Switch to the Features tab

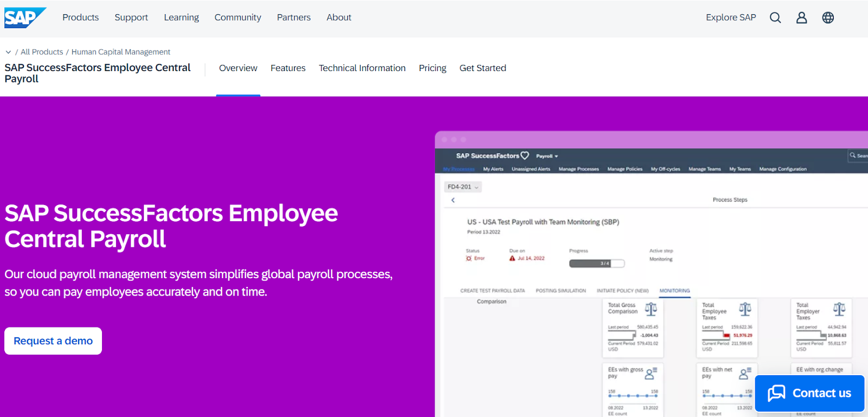(288, 68)
